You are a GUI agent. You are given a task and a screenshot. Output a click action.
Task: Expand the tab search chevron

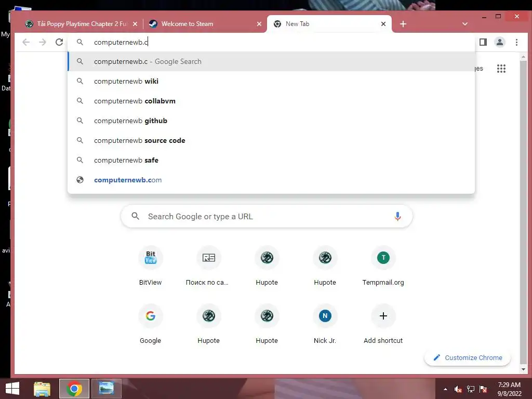pos(465,24)
